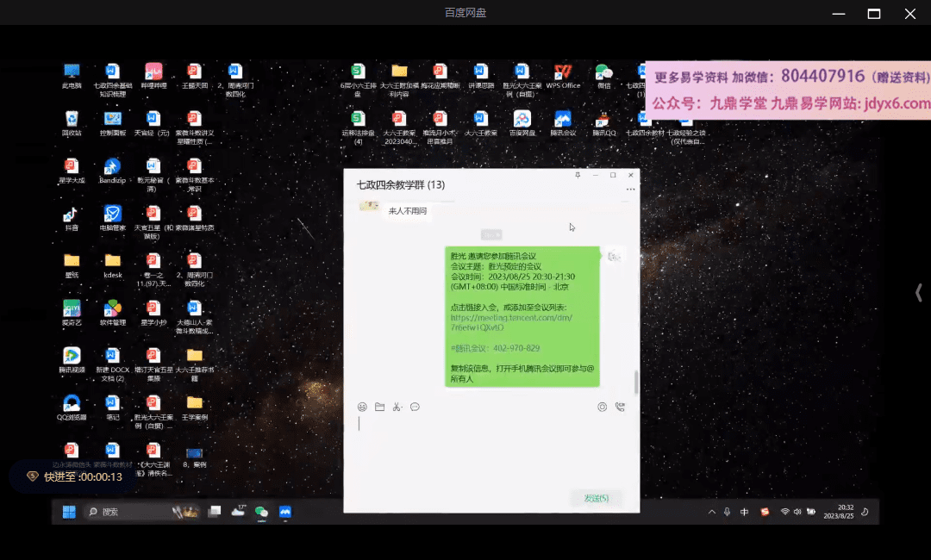
Task: Open the emoji picker in chat toolbar
Action: pyautogui.click(x=362, y=407)
